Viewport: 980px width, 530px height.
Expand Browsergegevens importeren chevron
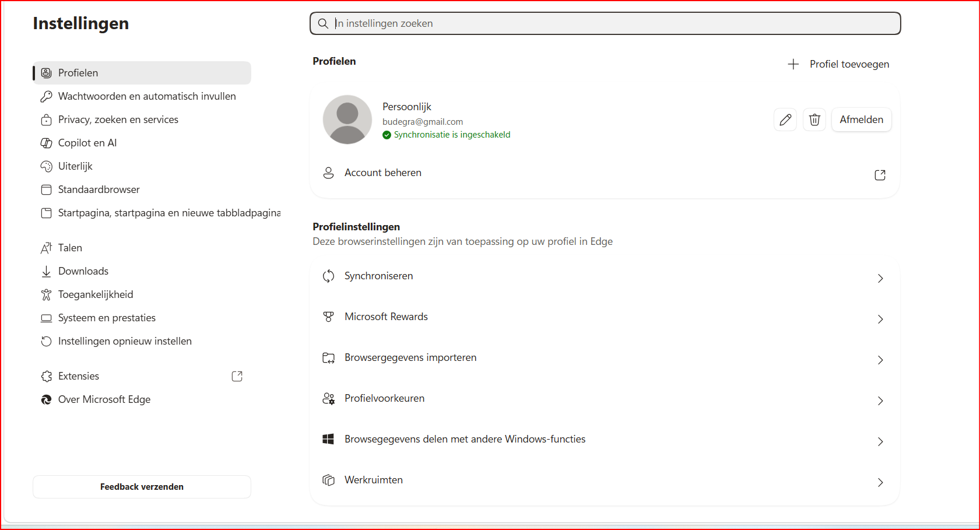click(x=880, y=360)
